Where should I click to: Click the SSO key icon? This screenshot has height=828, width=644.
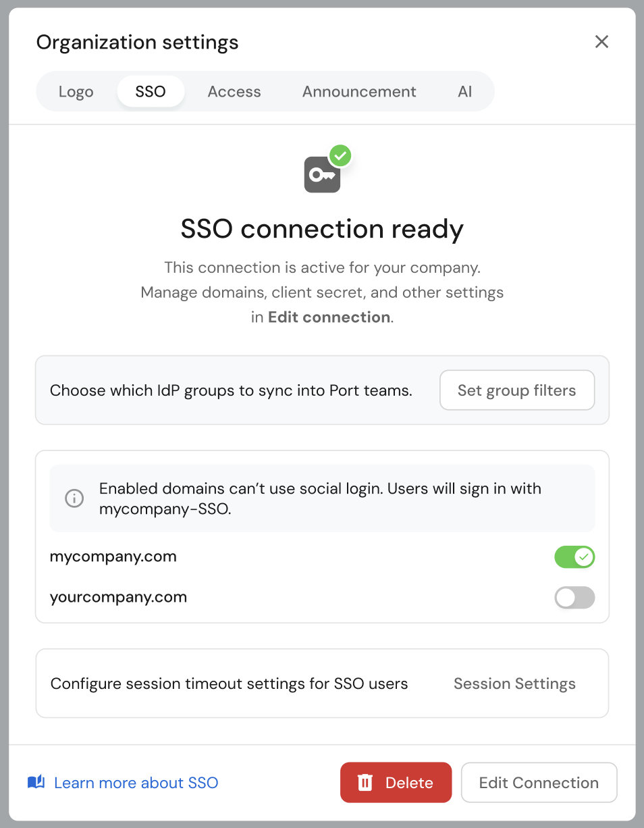pos(321,175)
